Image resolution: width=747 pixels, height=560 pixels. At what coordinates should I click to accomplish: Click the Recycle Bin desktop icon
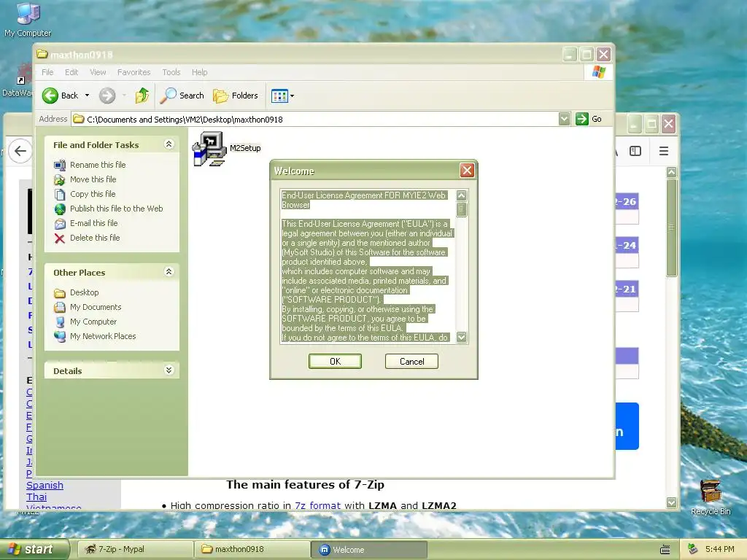(x=711, y=491)
